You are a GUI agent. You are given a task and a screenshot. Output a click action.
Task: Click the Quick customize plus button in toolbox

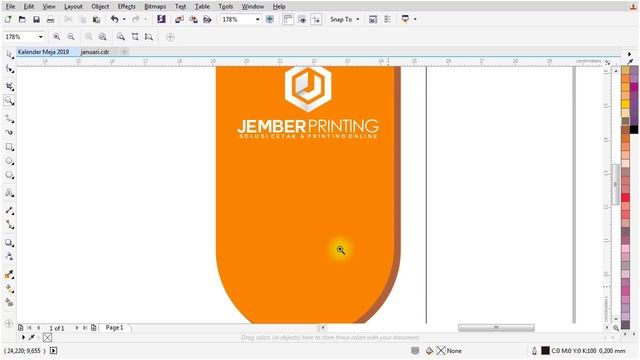[9, 324]
